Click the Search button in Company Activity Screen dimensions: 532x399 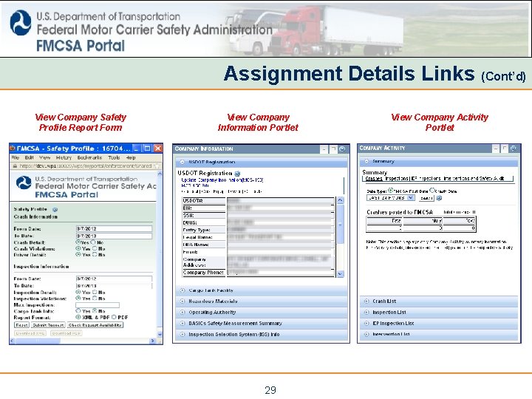[426, 198]
